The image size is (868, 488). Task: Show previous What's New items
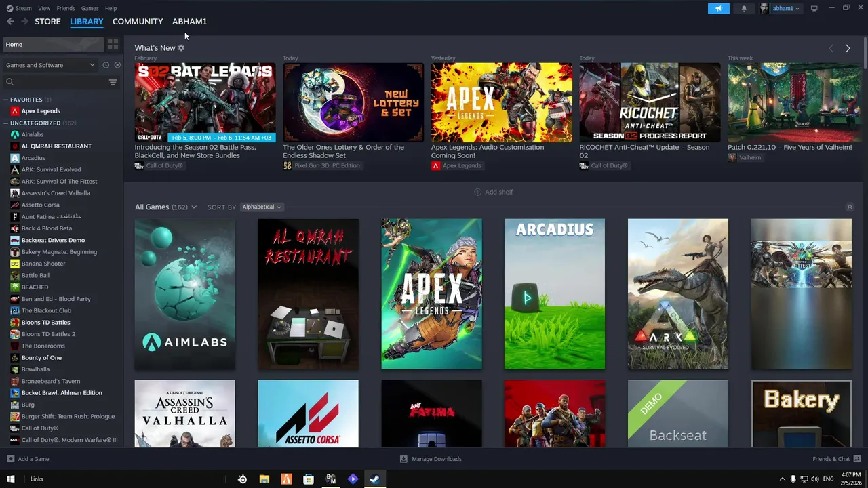pyautogui.click(x=831, y=48)
